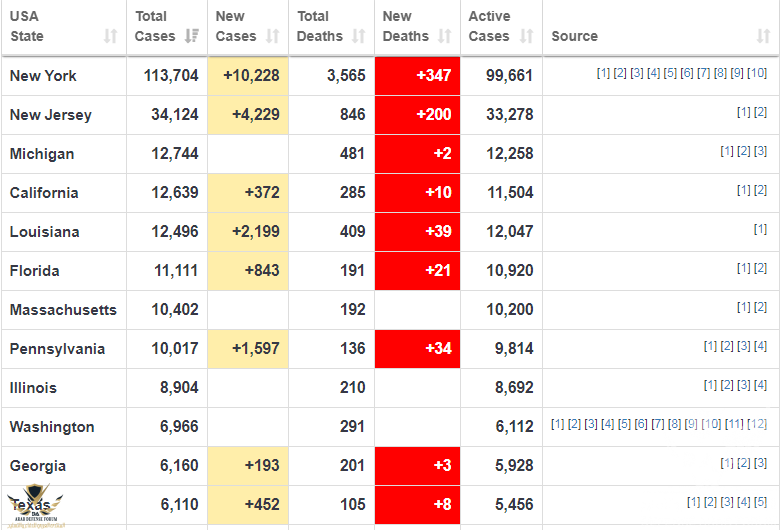This screenshot has width=780, height=530.
Task: Click yellow +4,229 New Cases cell
Action: tap(249, 115)
